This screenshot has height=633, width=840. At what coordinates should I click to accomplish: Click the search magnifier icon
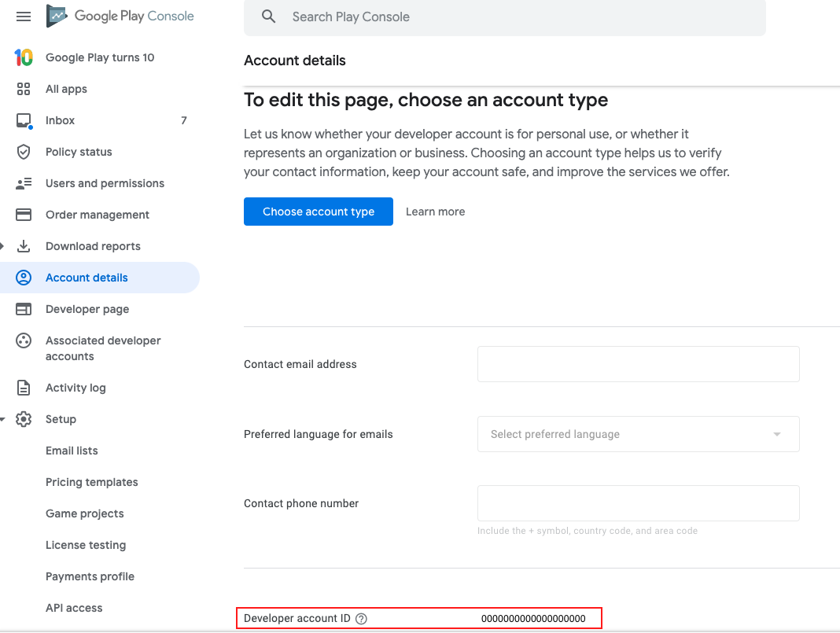(x=268, y=17)
